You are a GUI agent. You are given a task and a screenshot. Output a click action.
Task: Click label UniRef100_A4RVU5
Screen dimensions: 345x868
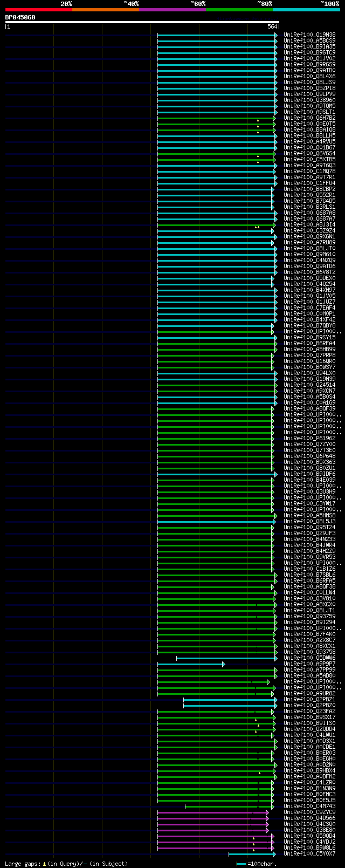coord(309,142)
